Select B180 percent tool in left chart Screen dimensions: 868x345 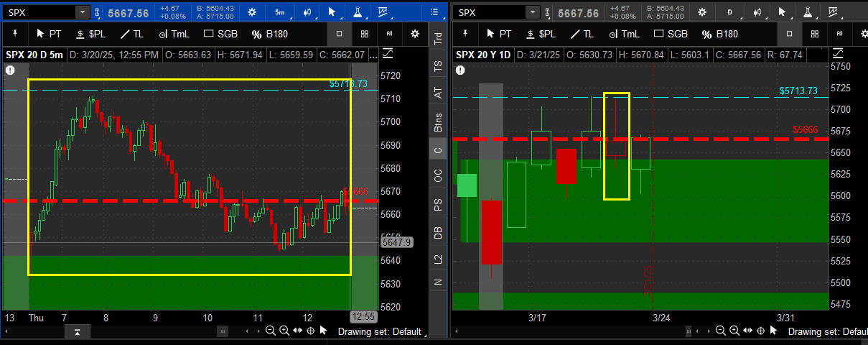(x=269, y=34)
